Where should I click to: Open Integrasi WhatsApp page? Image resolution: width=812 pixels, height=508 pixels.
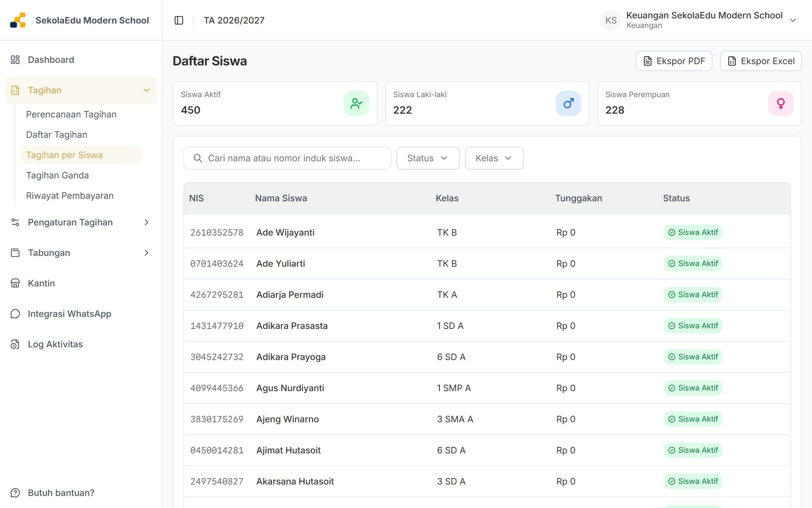pos(69,314)
